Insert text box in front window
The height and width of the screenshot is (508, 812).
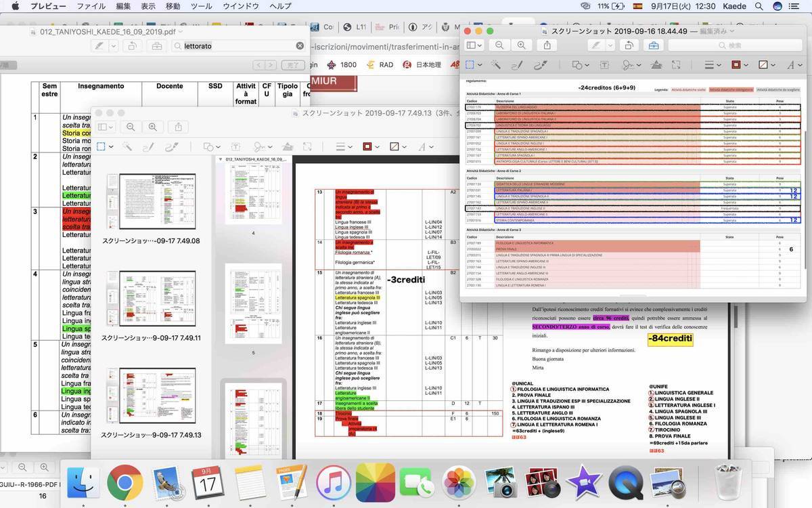point(604,65)
